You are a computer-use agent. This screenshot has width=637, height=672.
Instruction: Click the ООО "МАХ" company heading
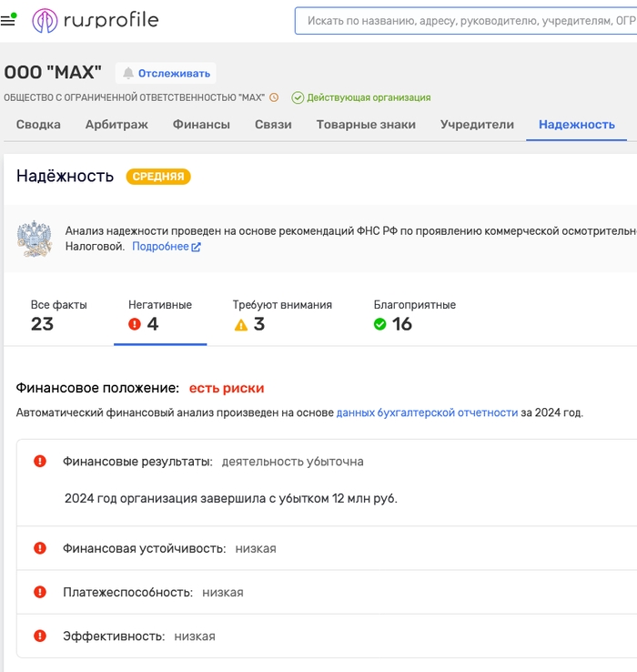pyautogui.click(x=53, y=73)
